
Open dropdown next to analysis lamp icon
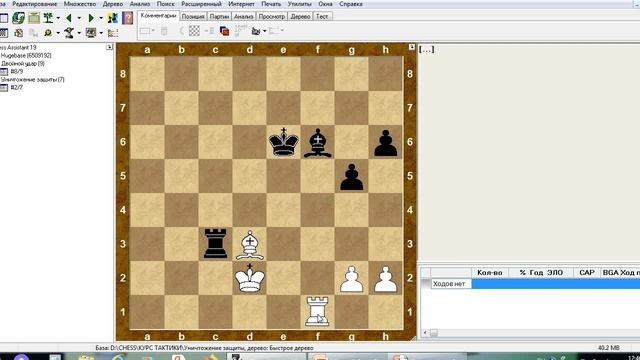pyautogui.click(x=79, y=33)
